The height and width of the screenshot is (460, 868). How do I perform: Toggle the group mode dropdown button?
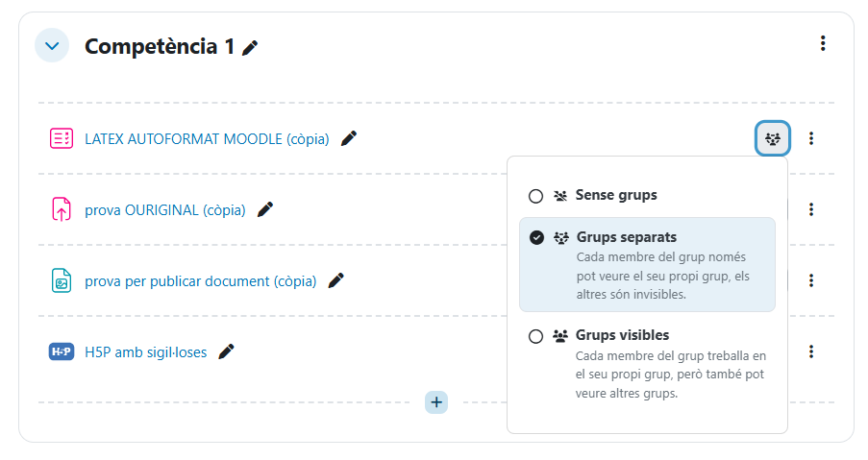772,138
